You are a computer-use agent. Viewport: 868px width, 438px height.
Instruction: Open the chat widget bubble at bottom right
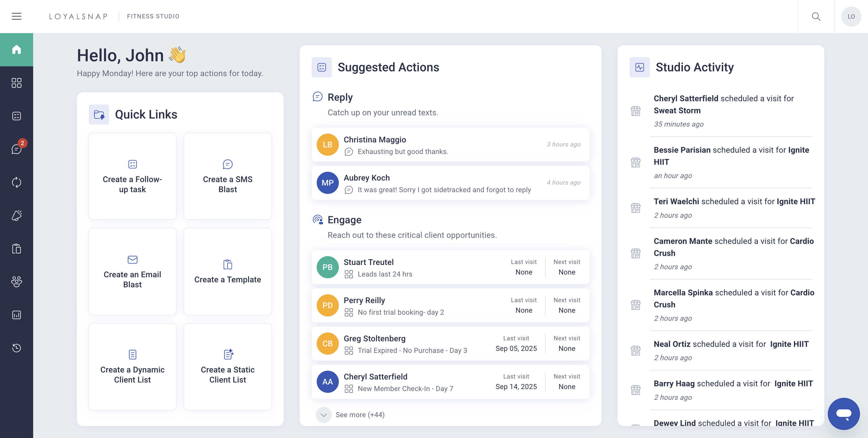pyautogui.click(x=844, y=414)
